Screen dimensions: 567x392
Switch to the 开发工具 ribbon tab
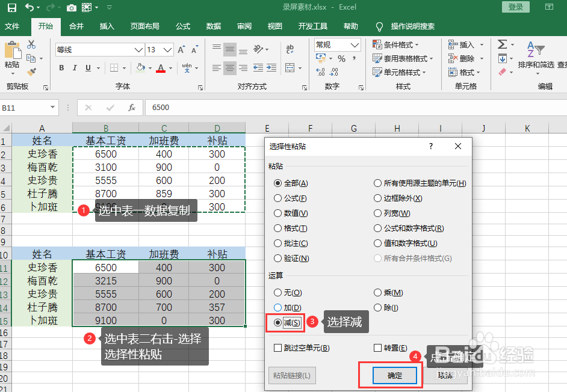click(312, 26)
